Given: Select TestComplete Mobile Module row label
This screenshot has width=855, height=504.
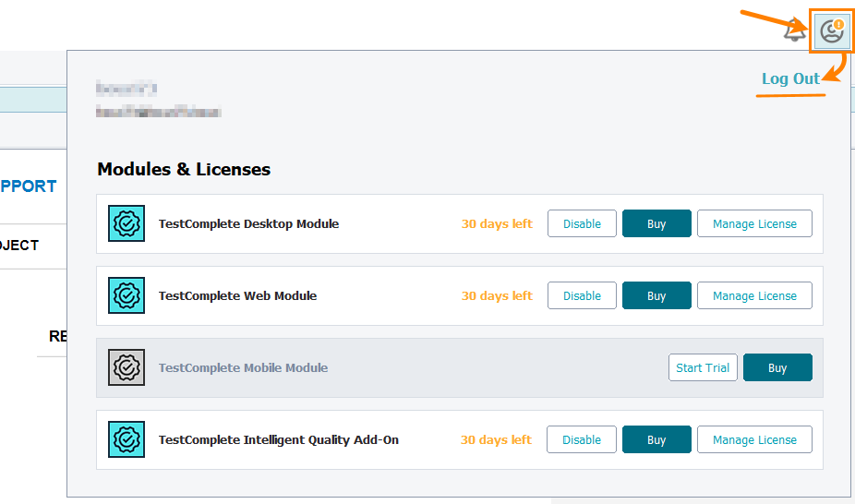Looking at the screenshot, I should pos(243,368).
